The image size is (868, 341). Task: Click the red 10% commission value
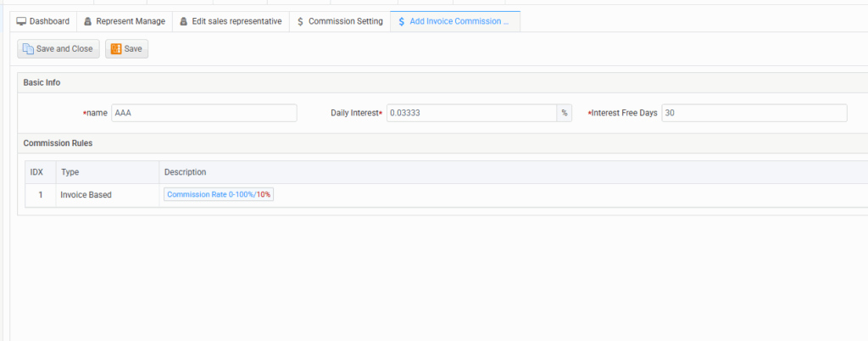point(264,194)
